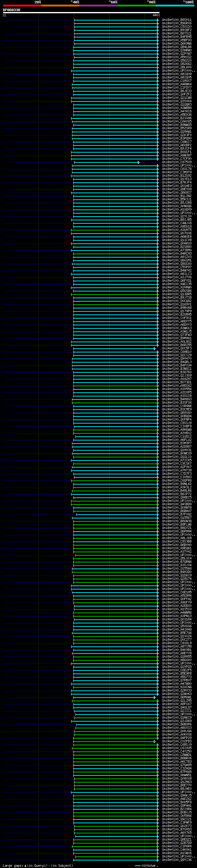The height and width of the screenshot is (868, 197).
Task: Select hit label UniRef100_B7P668
Action: coord(177,772)
